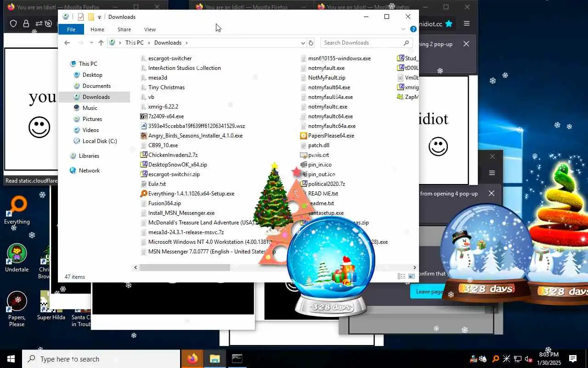Click the 7z2409-x64.exe file icon
Screen dimensions: 588x368
tap(144, 116)
